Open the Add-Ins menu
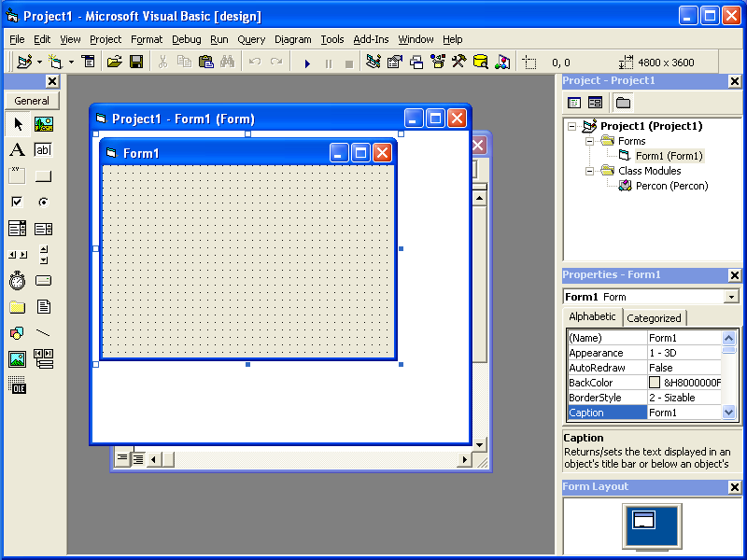The height and width of the screenshot is (560, 747). click(371, 39)
